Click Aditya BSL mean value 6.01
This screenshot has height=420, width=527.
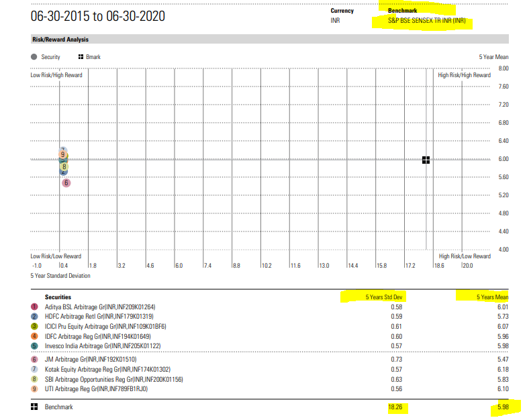503,307
